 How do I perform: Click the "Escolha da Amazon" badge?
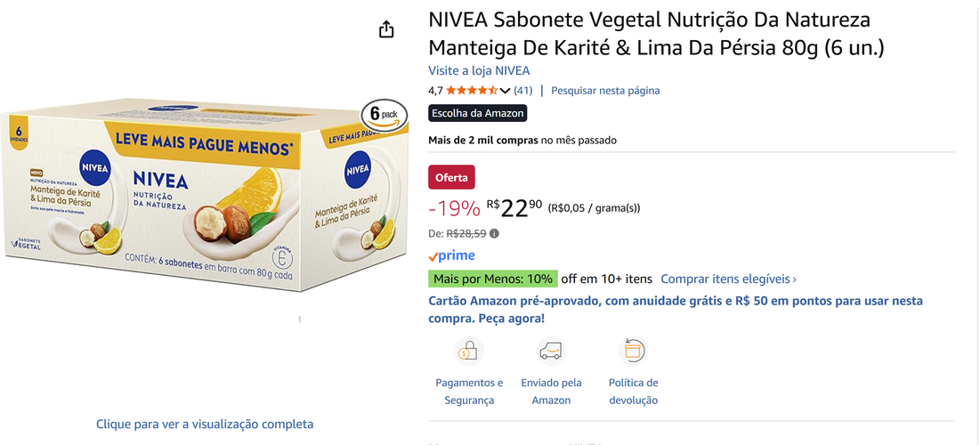pos(478,113)
